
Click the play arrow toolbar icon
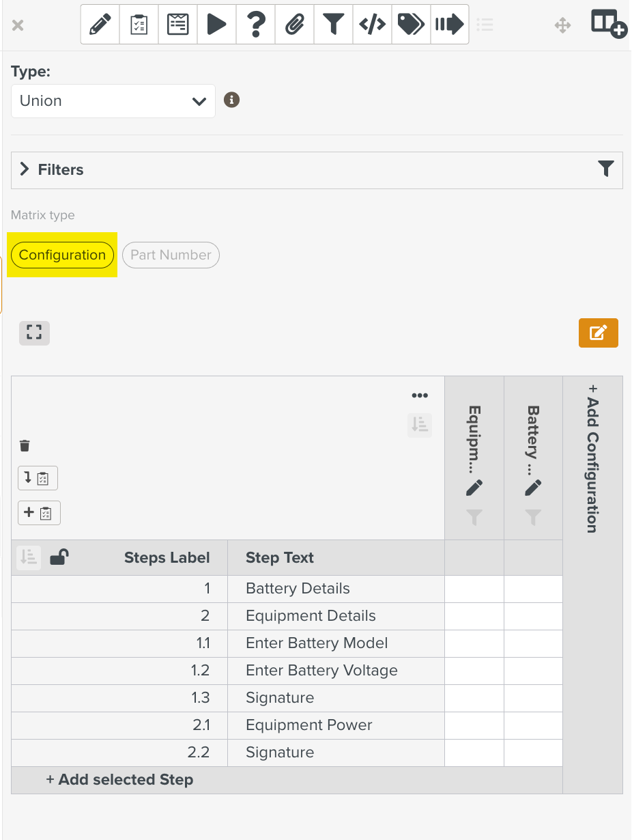(217, 25)
